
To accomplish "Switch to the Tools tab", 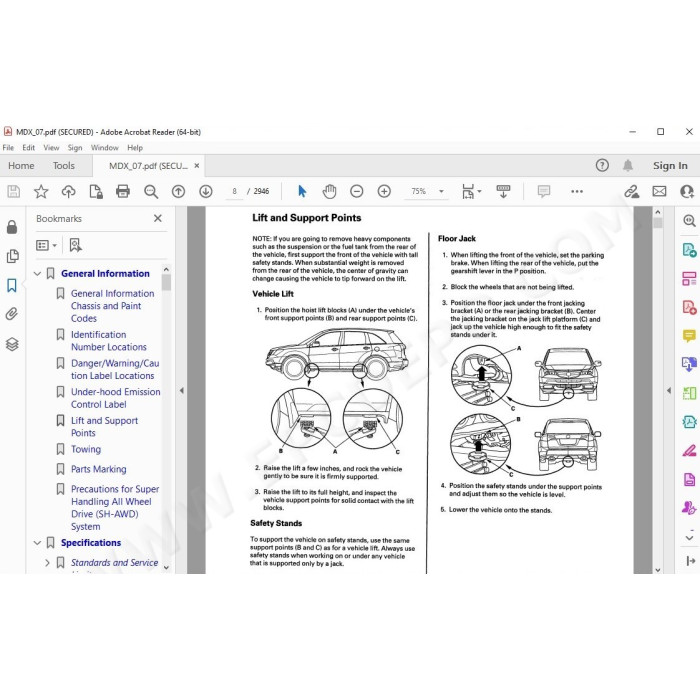I will tap(63, 166).
